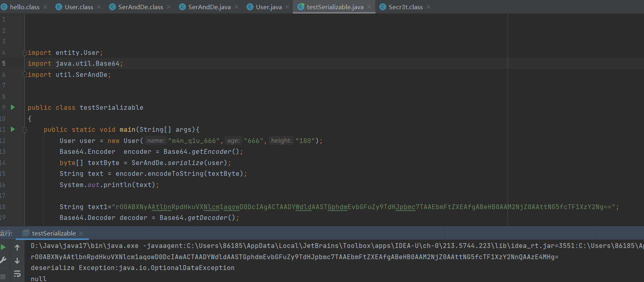The image size is (644, 282).
Task: Place cursor on import java.util.Base64 line
Action: 75,63
